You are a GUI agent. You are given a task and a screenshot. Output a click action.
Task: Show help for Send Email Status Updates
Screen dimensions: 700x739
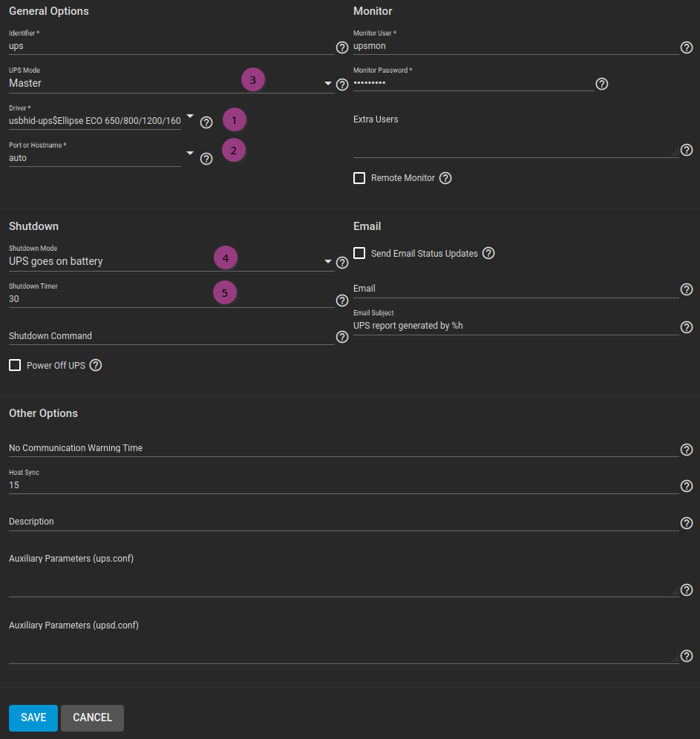(x=488, y=253)
